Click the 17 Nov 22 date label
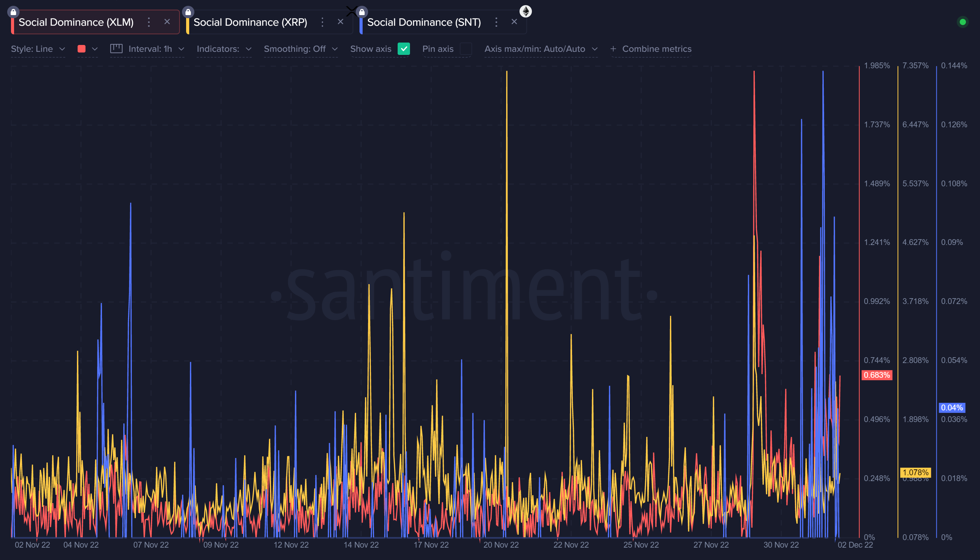Image resolution: width=980 pixels, height=560 pixels. [x=431, y=545]
